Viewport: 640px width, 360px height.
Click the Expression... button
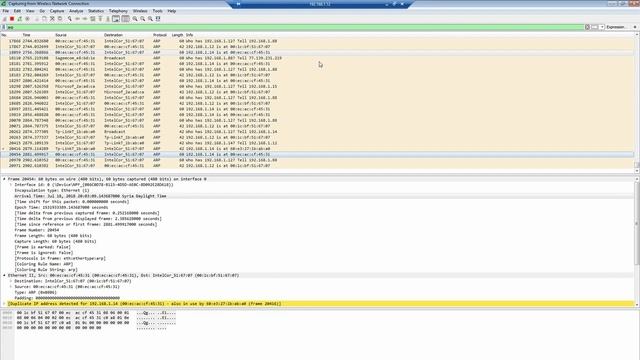coord(616,27)
